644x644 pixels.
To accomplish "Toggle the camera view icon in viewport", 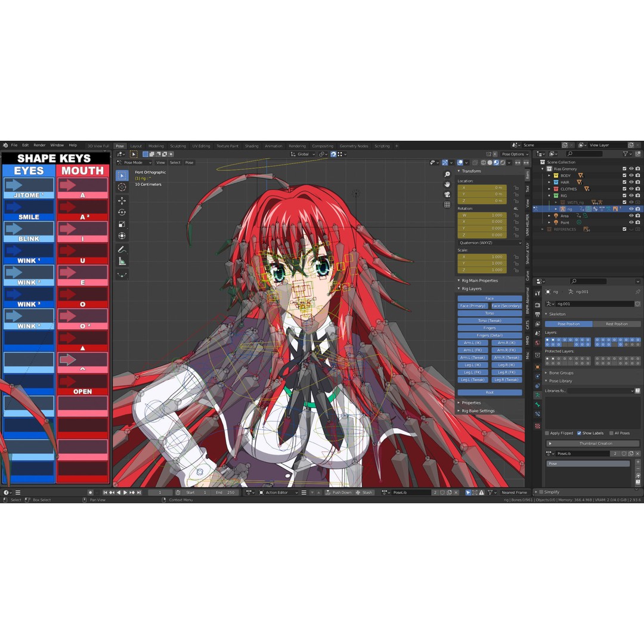I will tap(447, 194).
